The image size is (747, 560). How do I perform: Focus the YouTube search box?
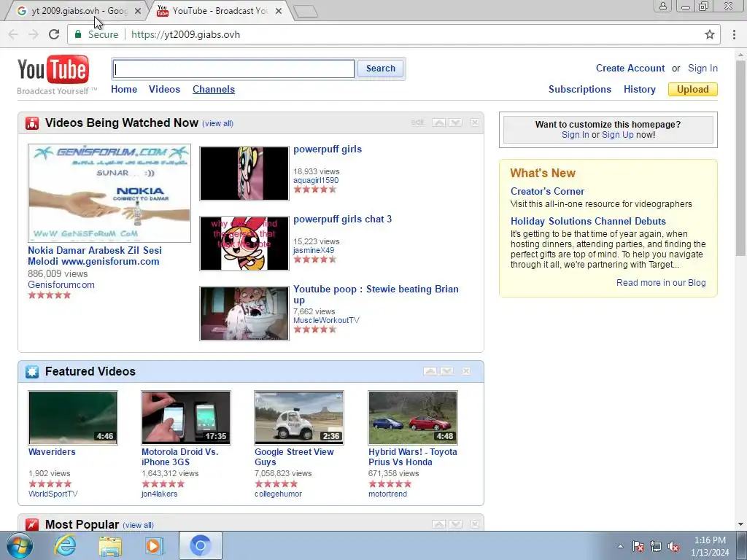pyautogui.click(x=233, y=69)
